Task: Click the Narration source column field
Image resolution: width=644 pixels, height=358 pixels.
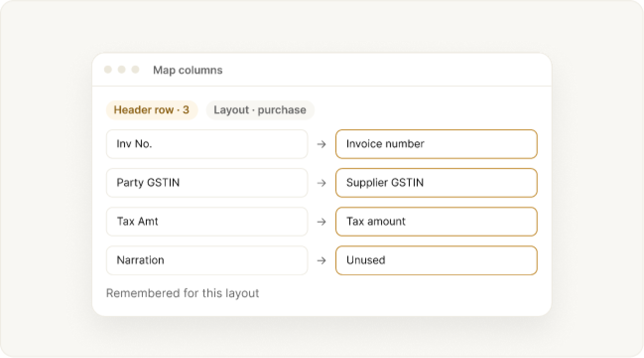Action: coord(207,260)
